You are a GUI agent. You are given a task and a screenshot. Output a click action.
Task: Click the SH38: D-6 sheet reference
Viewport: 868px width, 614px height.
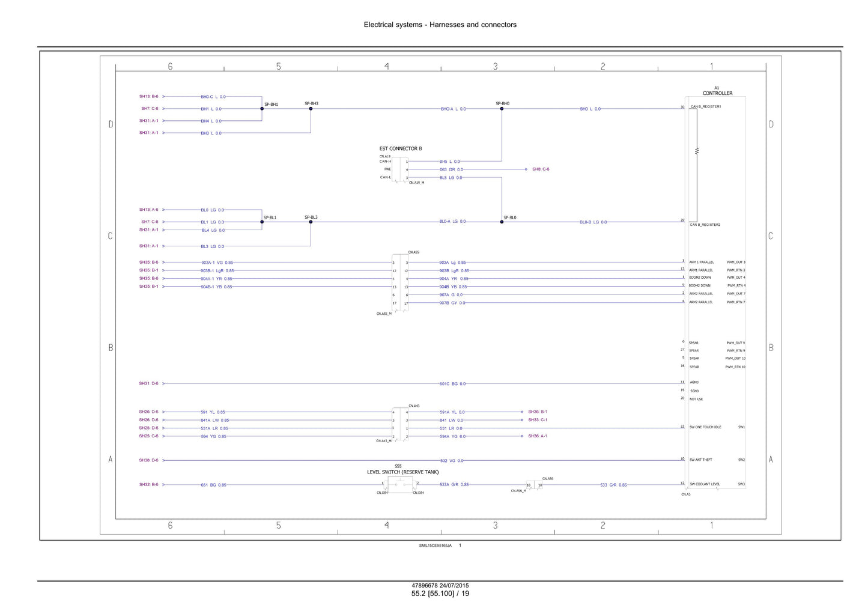149,460
